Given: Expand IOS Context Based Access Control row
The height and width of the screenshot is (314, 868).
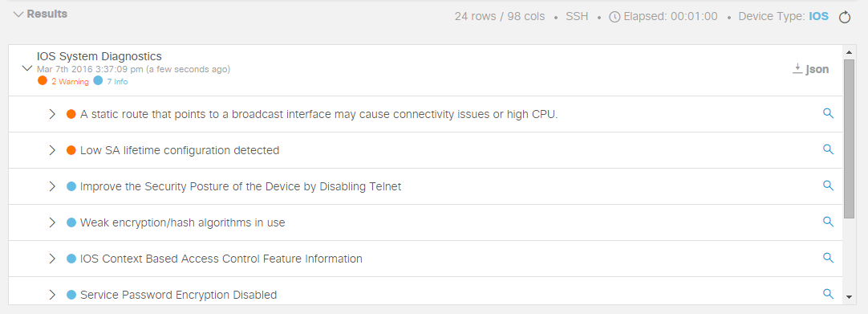Looking at the screenshot, I should point(52,259).
